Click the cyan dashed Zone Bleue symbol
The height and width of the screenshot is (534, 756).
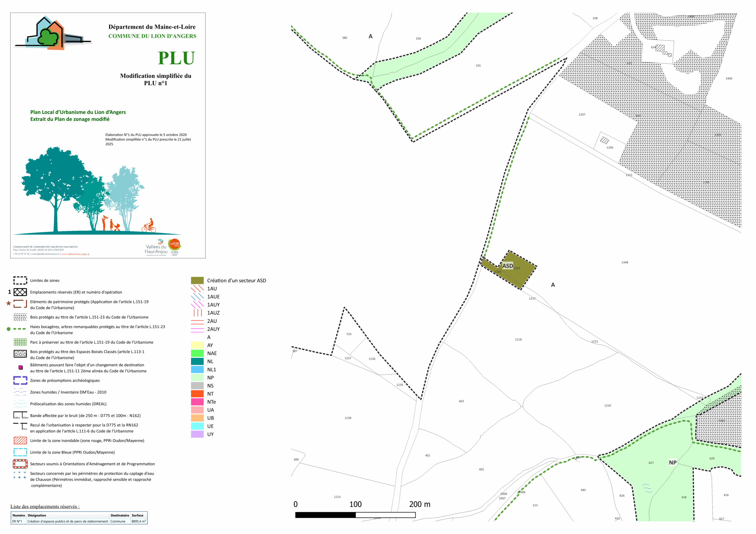(x=20, y=452)
